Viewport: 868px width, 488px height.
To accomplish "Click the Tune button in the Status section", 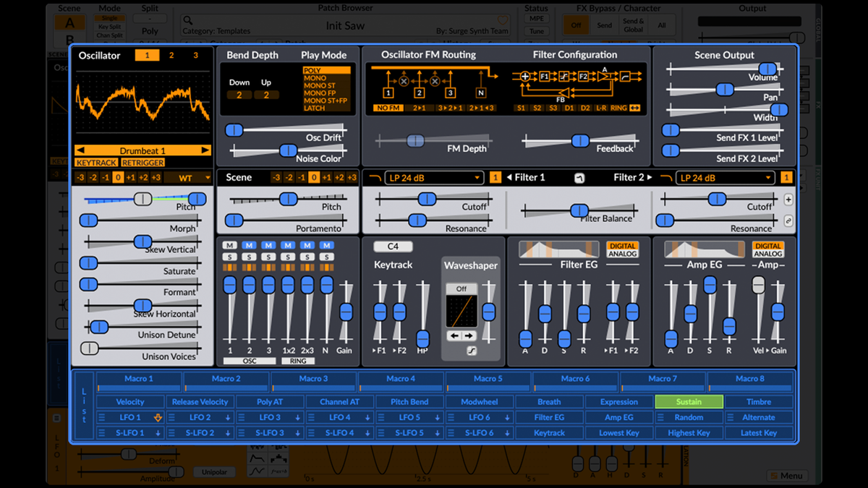I will click(x=536, y=31).
